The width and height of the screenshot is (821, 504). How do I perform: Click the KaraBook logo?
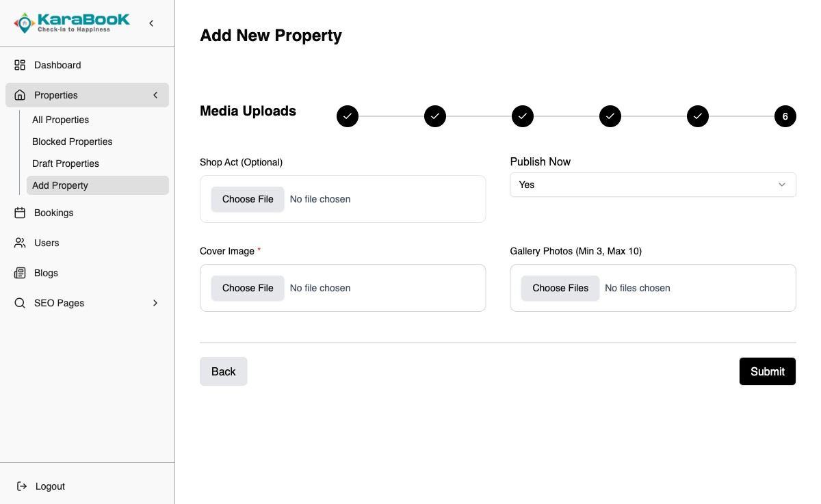(x=72, y=23)
